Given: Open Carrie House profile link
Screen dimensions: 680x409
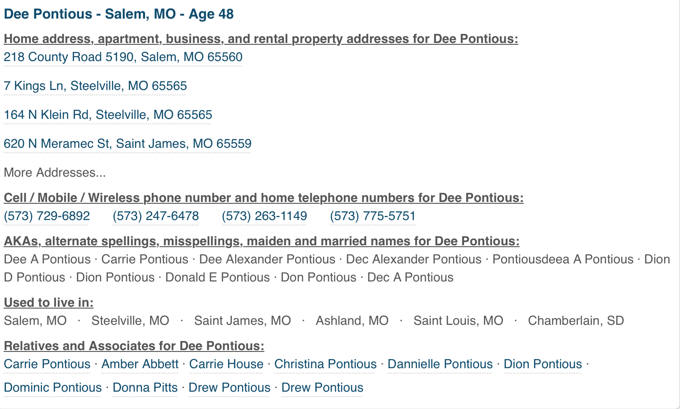Looking at the screenshot, I should pyautogui.click(x=226, y=364).
